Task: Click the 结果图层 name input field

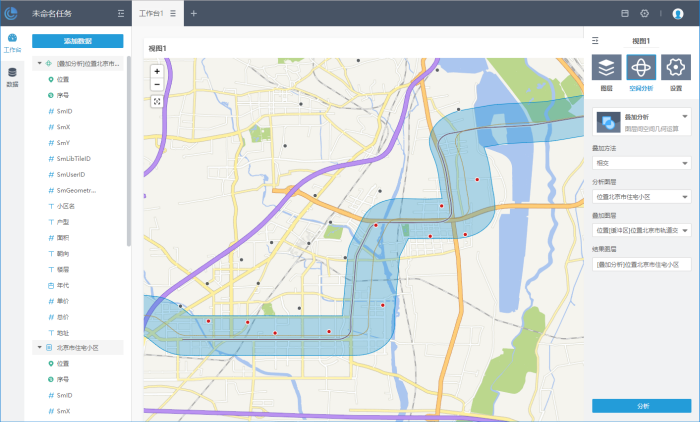Action: [x=640, y=264]
